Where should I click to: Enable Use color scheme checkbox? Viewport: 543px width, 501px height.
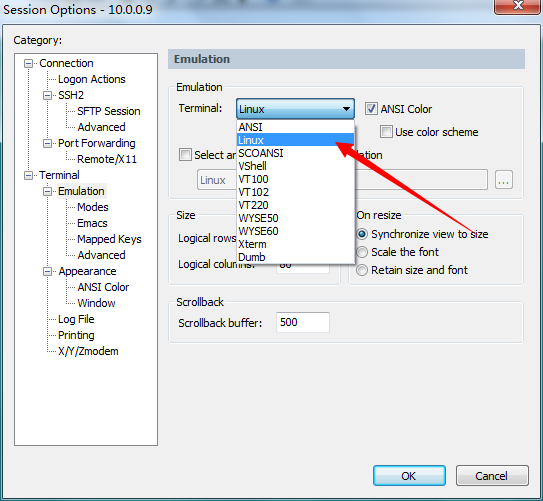(386, 132)
